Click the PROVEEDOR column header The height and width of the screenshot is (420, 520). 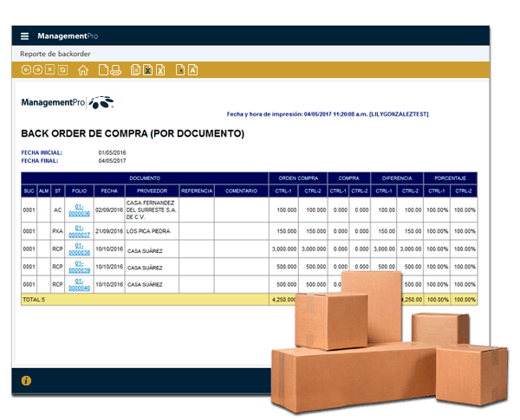point(152,191)
